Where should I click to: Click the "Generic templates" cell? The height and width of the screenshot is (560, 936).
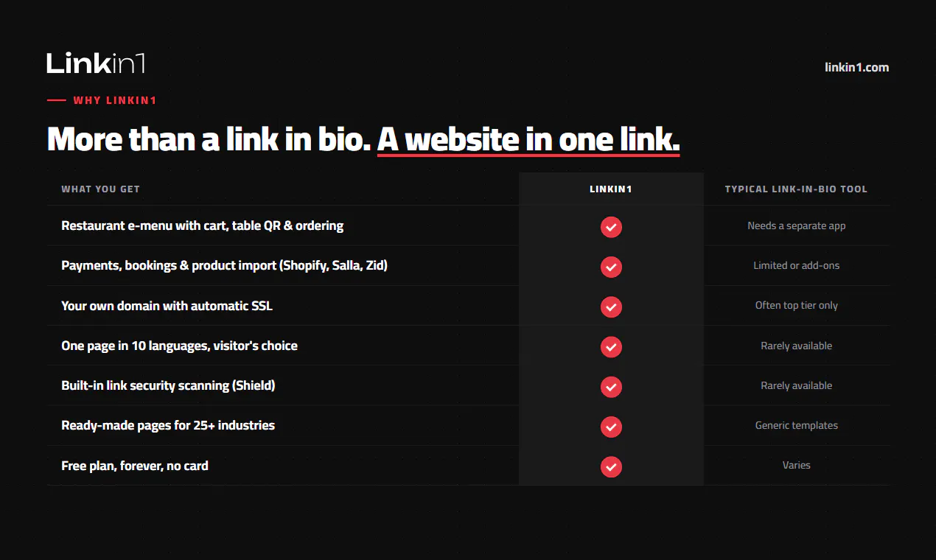coord(797,425)
